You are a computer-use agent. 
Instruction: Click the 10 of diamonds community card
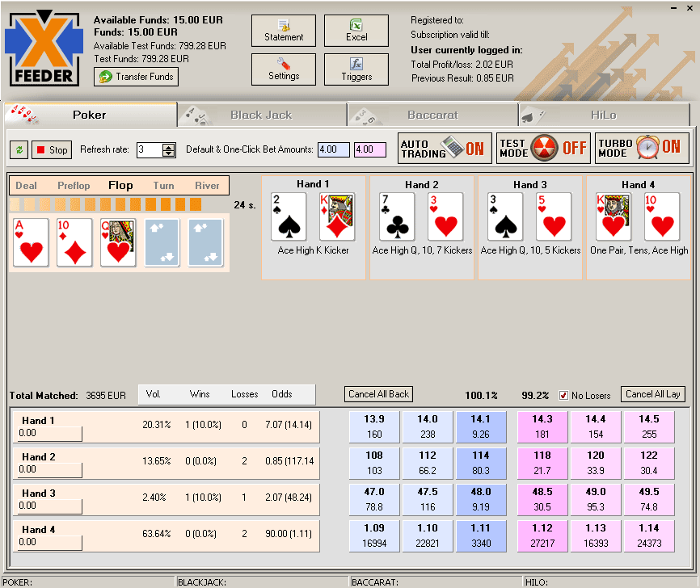(74, 242)
